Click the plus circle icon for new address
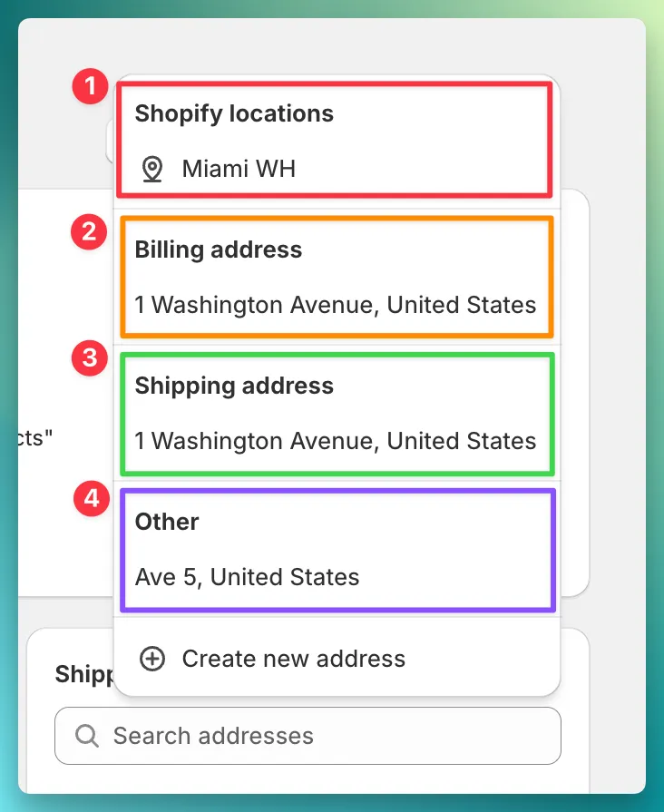Image resolution: width=664 pixels, height=812 pixels. tap(152, 659)
